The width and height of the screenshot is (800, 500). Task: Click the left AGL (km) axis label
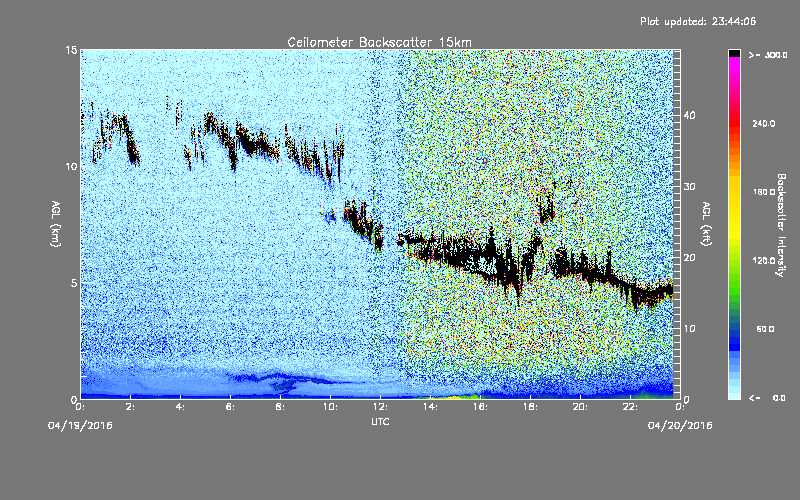click(x=56, y=223)
